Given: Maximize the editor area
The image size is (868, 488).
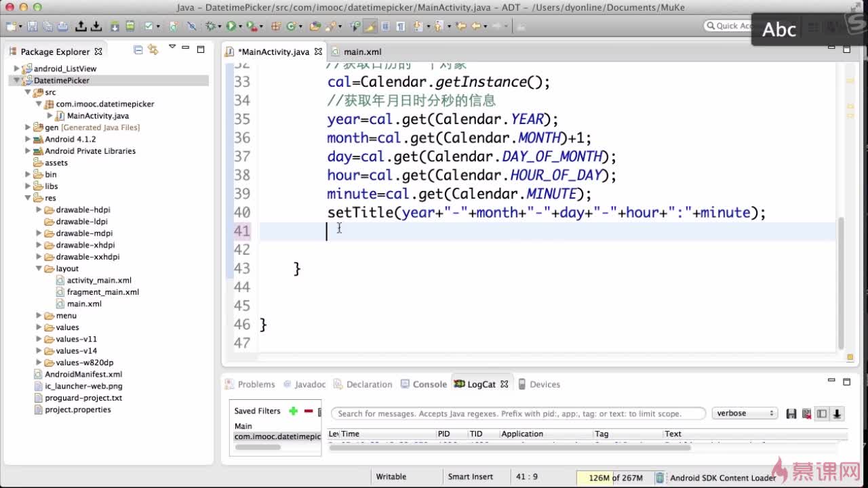Looking at the screenshot, I should [x=846, y=49].
